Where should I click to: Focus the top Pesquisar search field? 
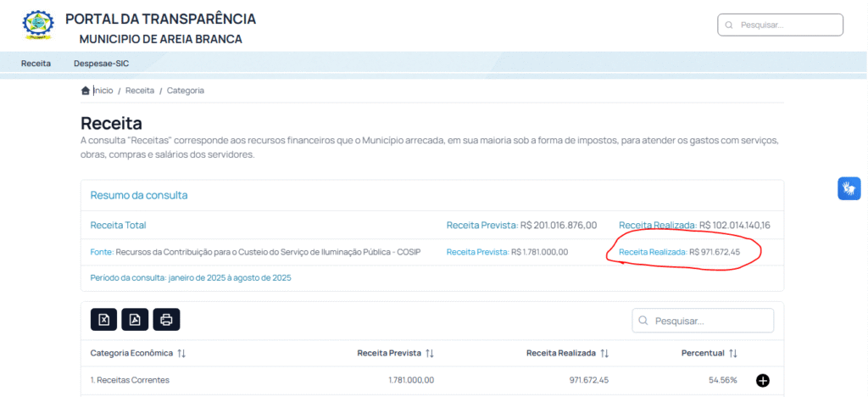pos(781,25)
